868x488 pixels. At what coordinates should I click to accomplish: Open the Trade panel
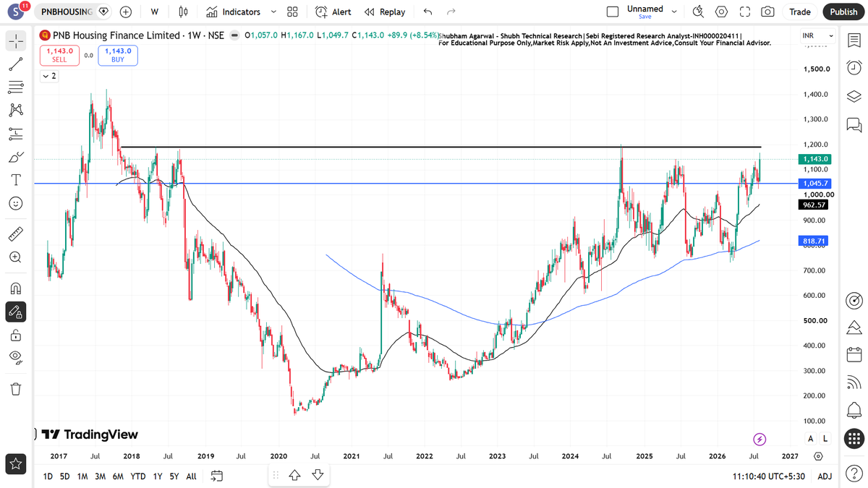coord(800,12)
